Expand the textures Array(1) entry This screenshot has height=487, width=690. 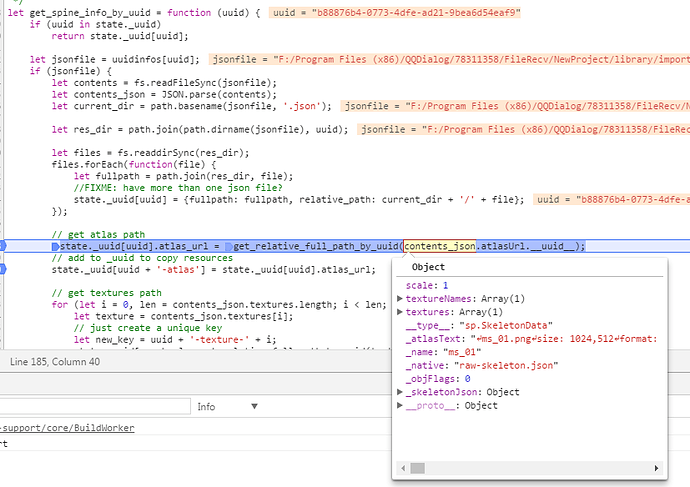pos(400,312)
